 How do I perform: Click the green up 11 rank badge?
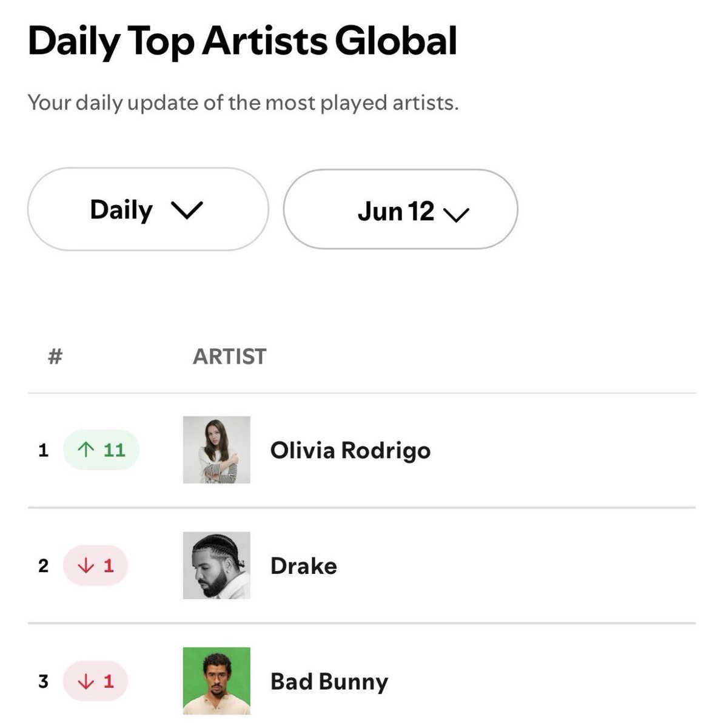[101, 450]
